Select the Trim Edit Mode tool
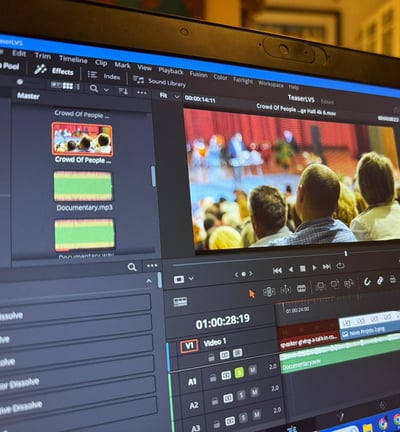This screenshot has width=400, height=432. pos(269,292)
